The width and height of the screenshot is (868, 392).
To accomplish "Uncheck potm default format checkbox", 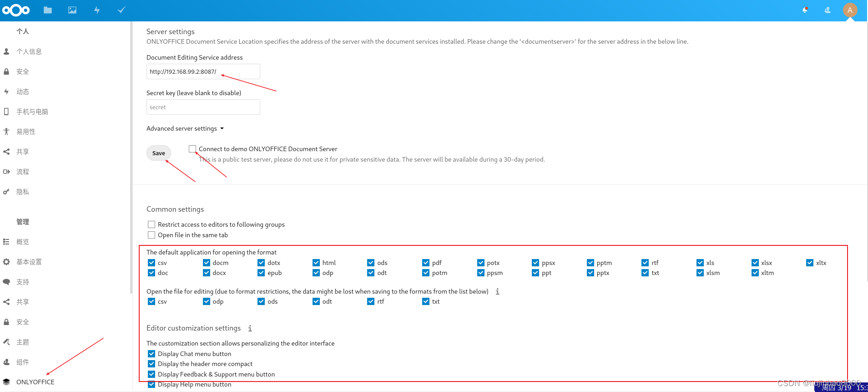I will click(426, 273).
